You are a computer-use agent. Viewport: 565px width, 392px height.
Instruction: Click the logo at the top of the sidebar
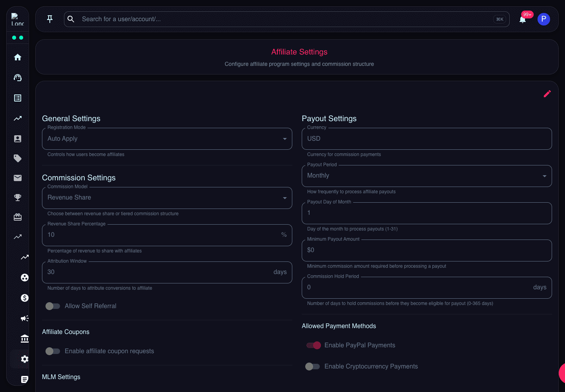(18, 20)
